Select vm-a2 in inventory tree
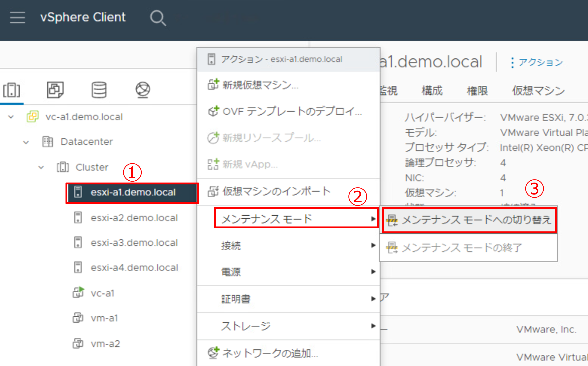Viewport: 588px width, 366px height. coord(105,344)
